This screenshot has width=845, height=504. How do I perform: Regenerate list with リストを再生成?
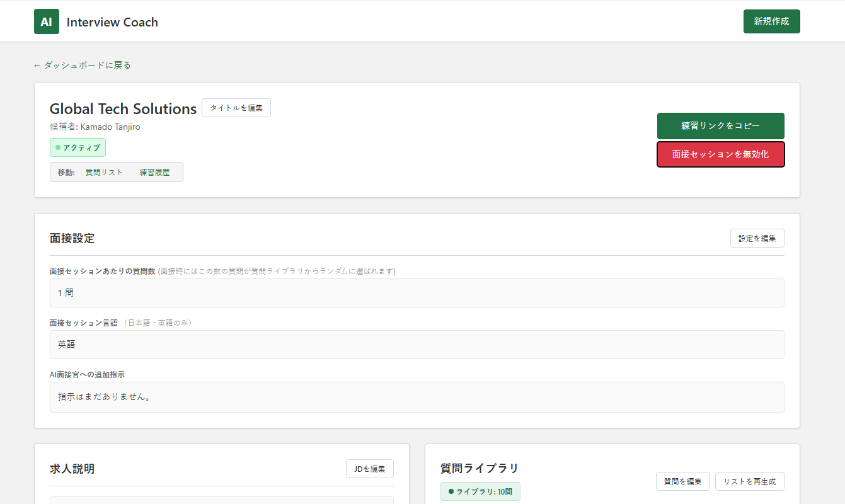(749, 481)
